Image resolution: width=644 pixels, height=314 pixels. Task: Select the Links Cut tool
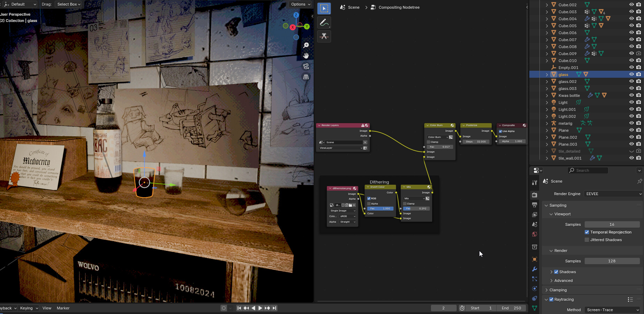[324, 36]
